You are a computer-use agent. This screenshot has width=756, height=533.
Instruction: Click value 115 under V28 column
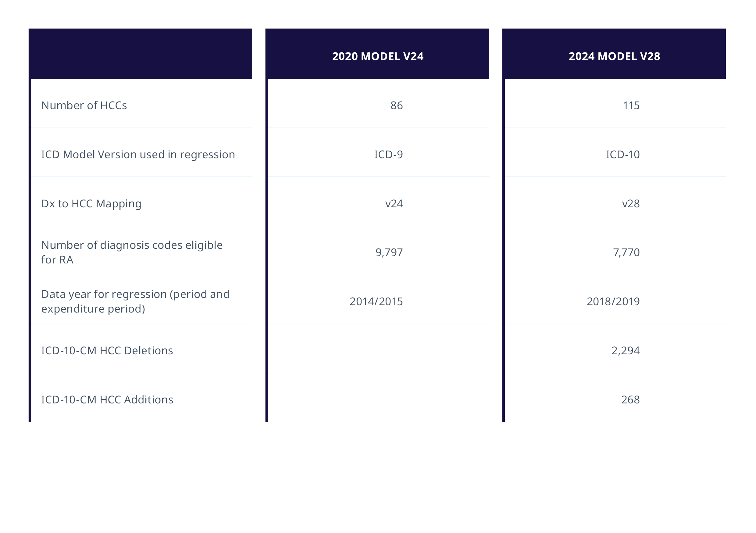point(631,106)
